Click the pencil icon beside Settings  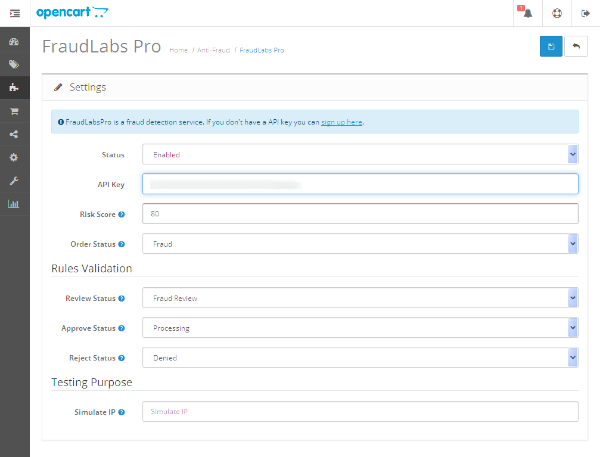pos(58,87)
